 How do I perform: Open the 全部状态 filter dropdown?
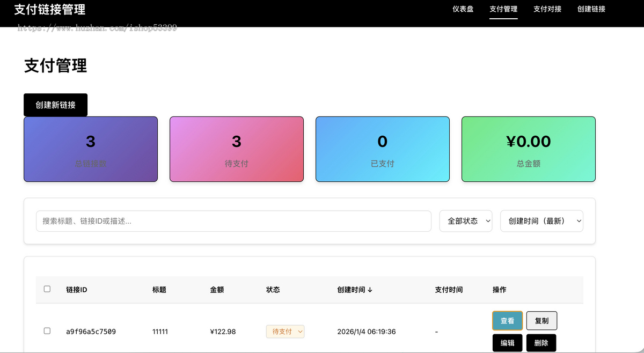coord(466,221)
